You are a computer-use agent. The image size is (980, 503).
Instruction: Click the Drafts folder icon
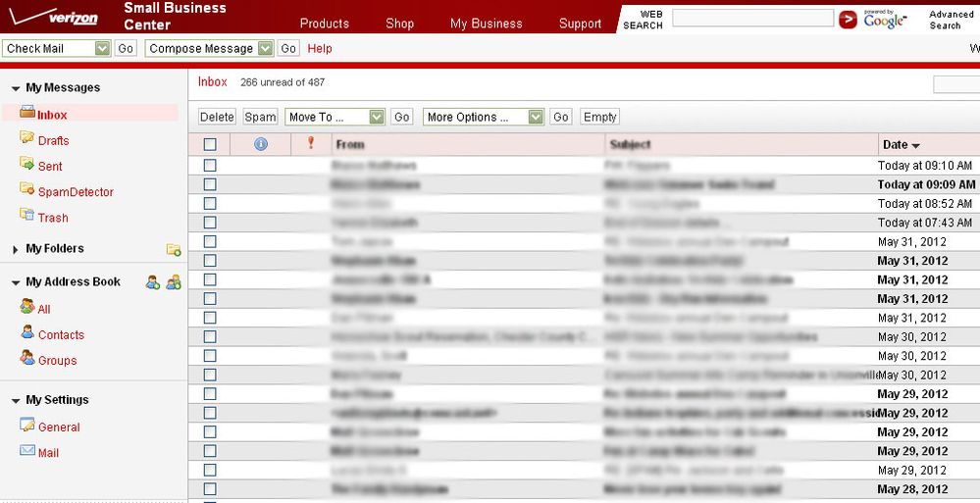click(x=26, y=137)
